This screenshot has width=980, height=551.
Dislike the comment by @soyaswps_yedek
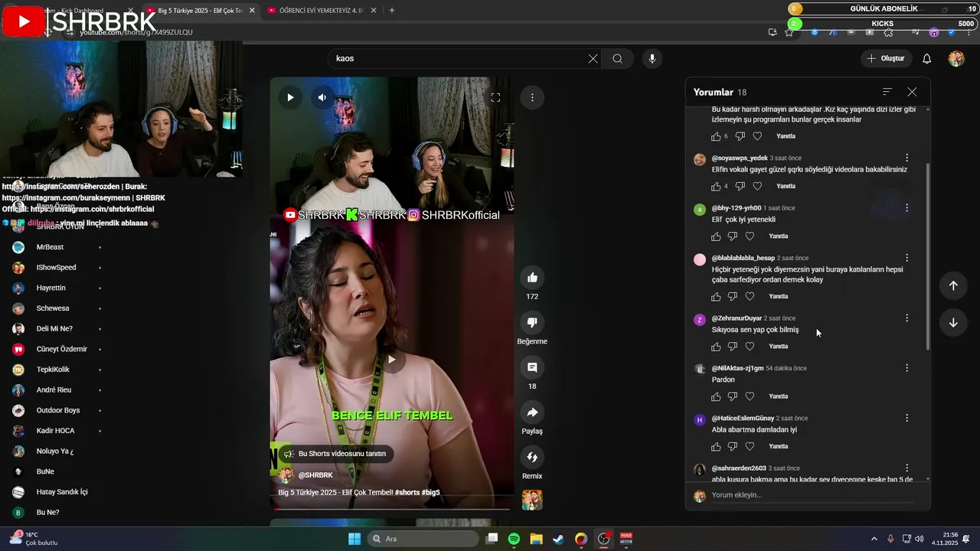tap(740, 186)
